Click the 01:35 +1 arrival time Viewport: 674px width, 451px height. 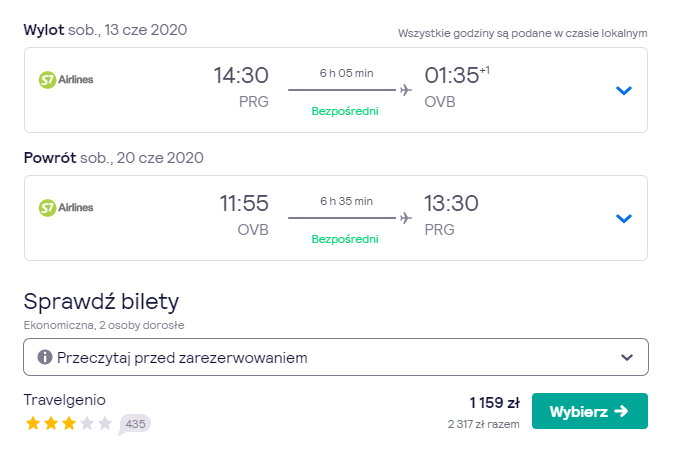click(457, 75)
